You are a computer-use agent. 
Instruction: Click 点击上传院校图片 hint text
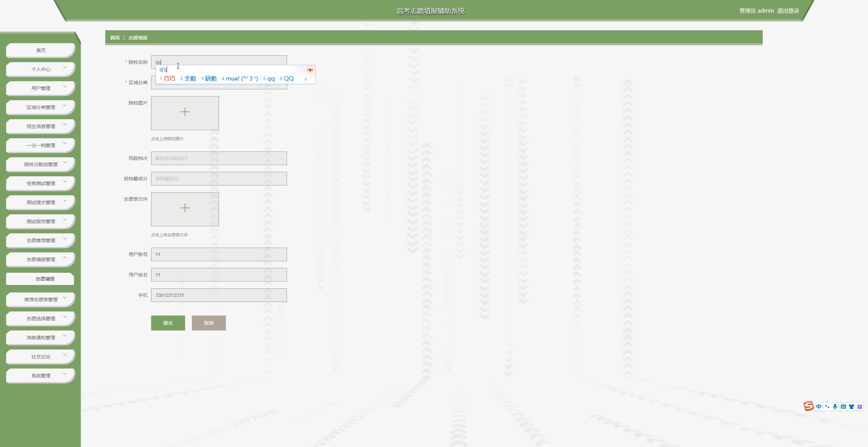coord(167,139)
